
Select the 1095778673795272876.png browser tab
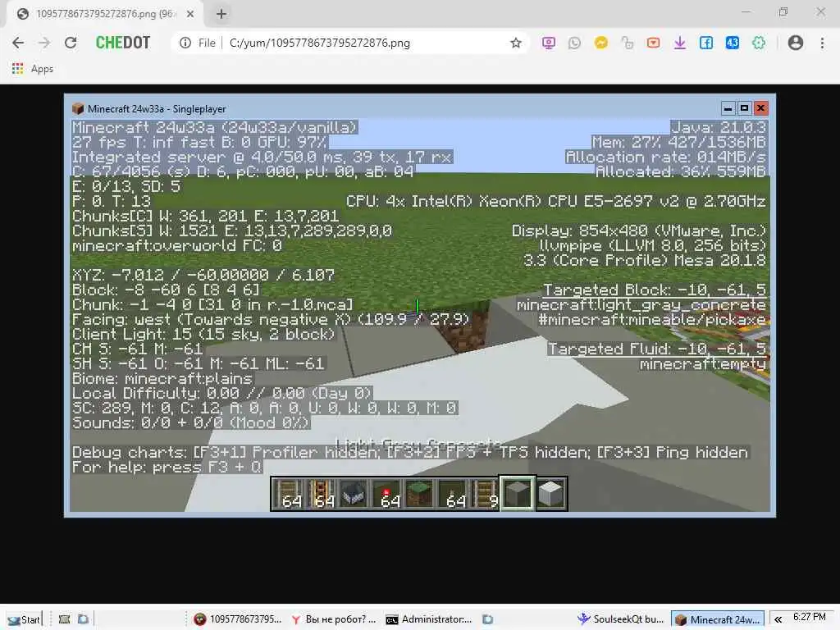click(x=104, y=14)
